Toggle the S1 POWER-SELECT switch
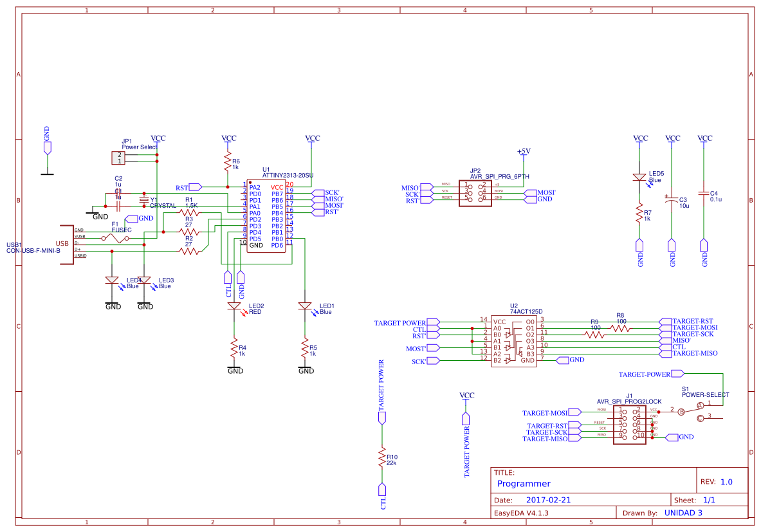Image resolution: width=761 pixels, height=532 pixels. point(692,408)
